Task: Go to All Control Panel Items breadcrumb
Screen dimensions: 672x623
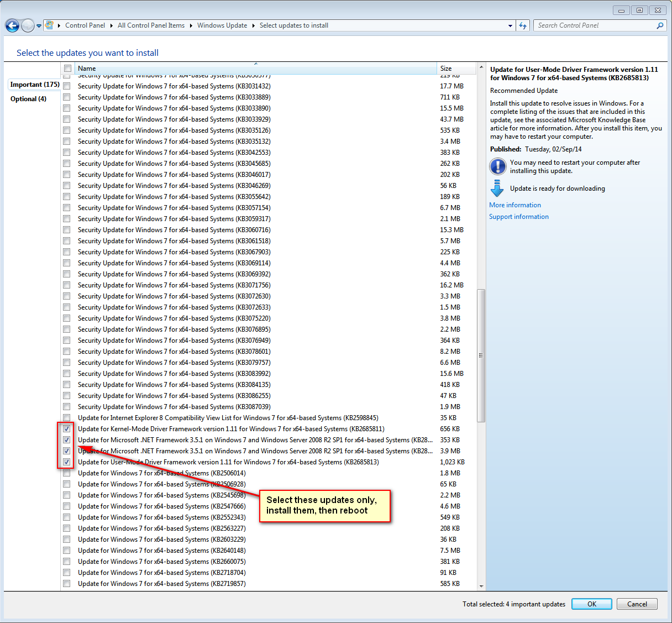Action: (x=151, y=25)
